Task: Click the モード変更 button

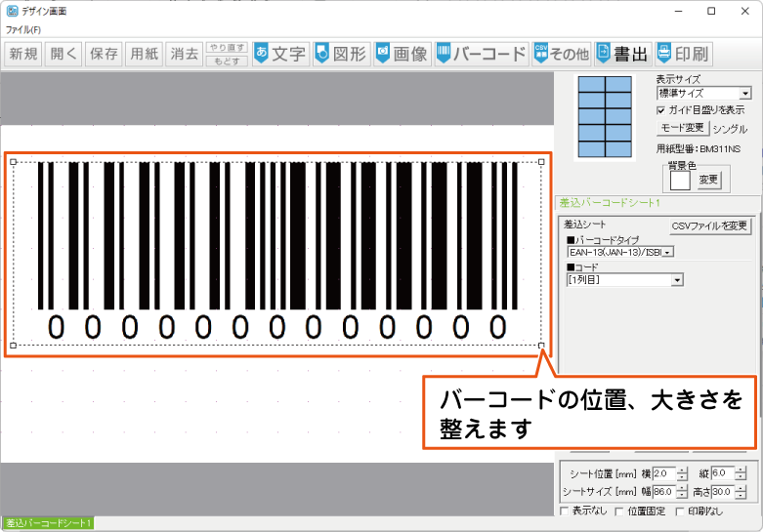Action: [682, 128]
